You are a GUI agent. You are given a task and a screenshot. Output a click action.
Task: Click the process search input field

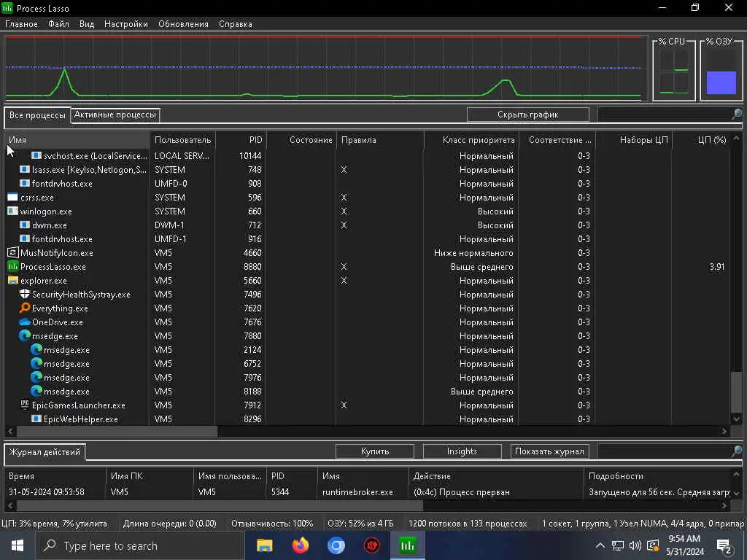click(x=665, y=114)
